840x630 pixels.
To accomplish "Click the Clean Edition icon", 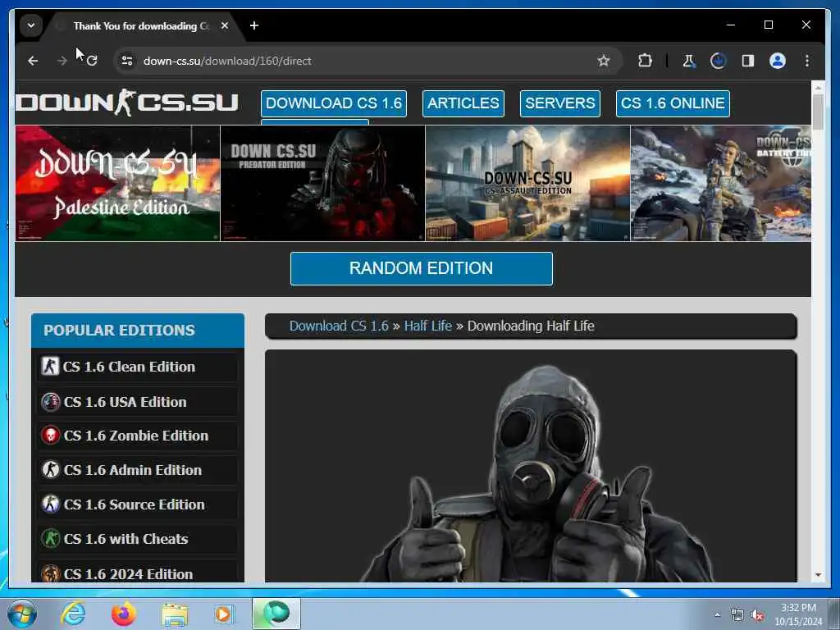I will click(50, 367).
